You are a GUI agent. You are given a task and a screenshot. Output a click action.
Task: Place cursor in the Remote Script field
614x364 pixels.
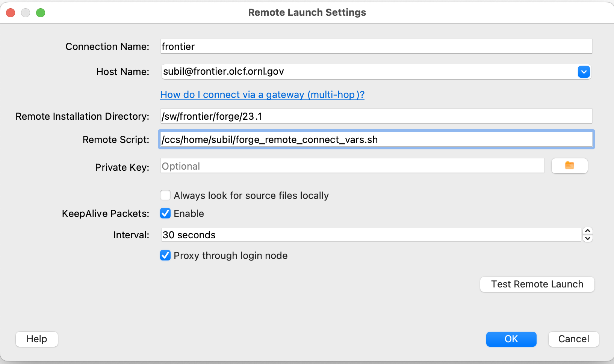376,140
